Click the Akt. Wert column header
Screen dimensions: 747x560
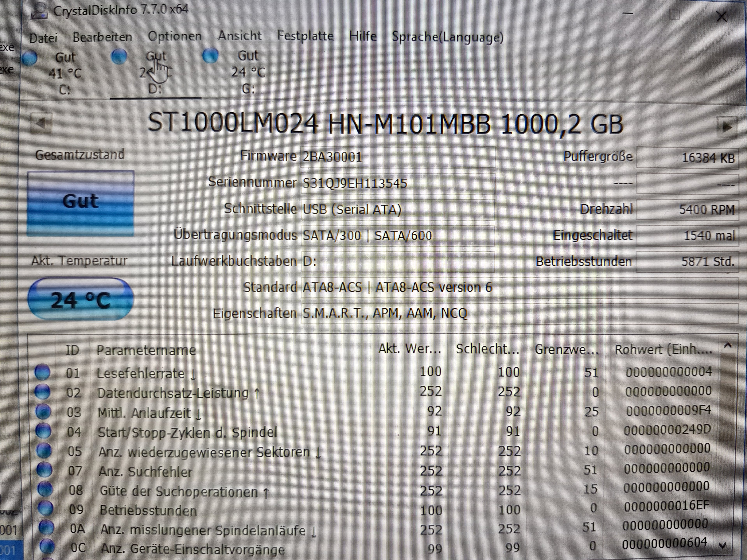coord(410,349)
